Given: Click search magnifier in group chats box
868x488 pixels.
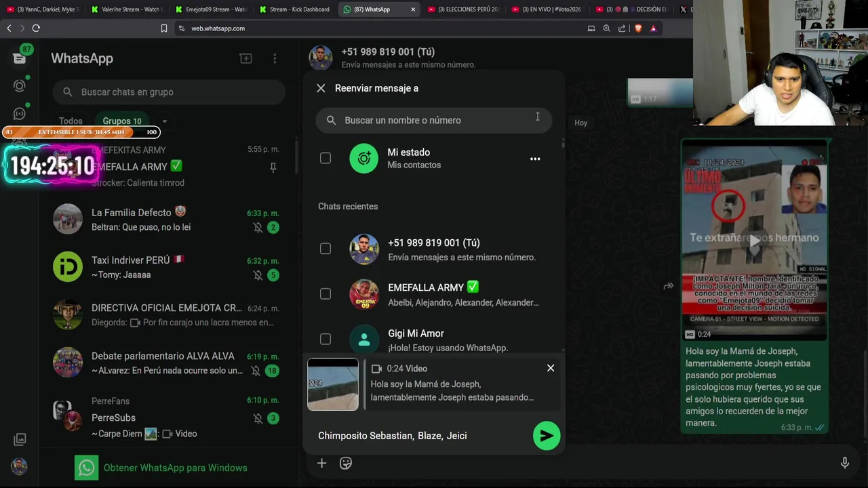Looking at the screenshot, I should (x=68, y=92).
